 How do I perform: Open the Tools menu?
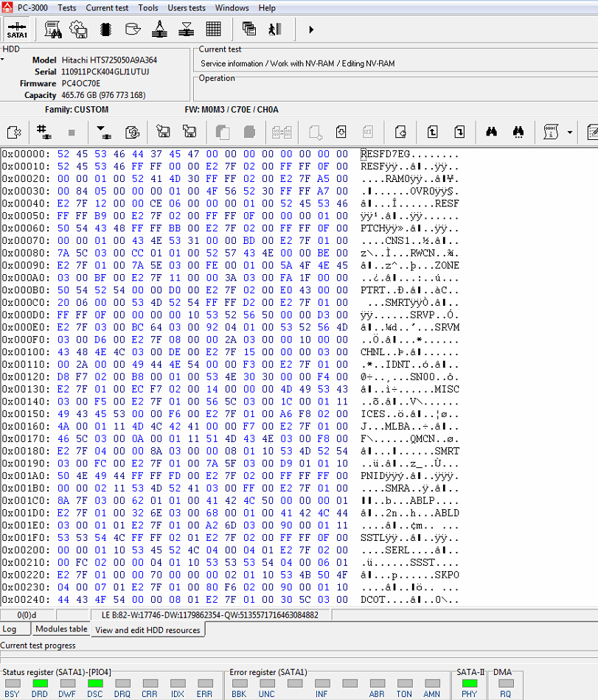coord(147,7)
